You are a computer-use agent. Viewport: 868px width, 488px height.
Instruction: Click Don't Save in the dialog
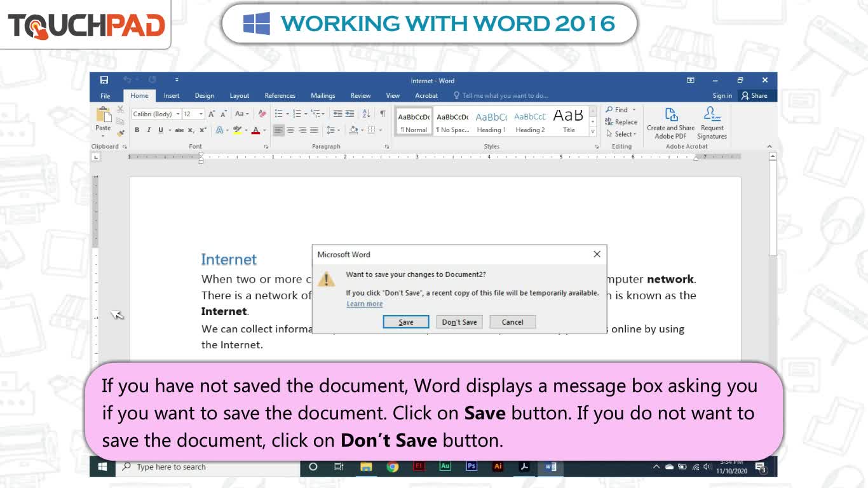[459, 322]
